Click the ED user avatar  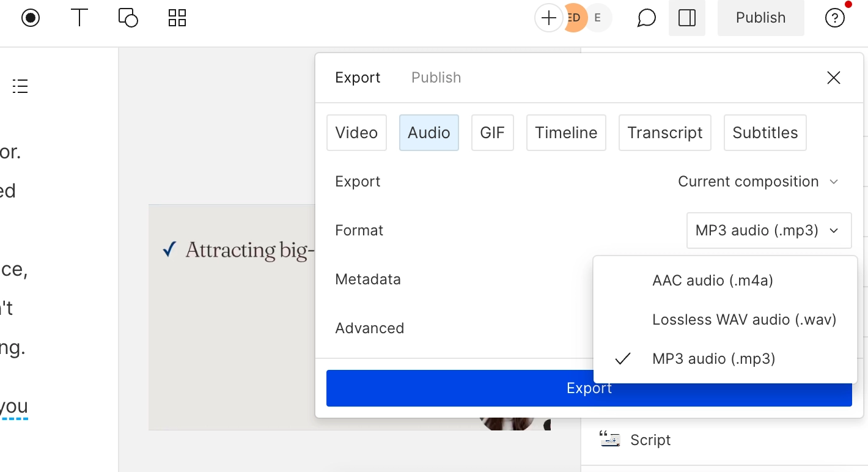[x=576, y=18]
